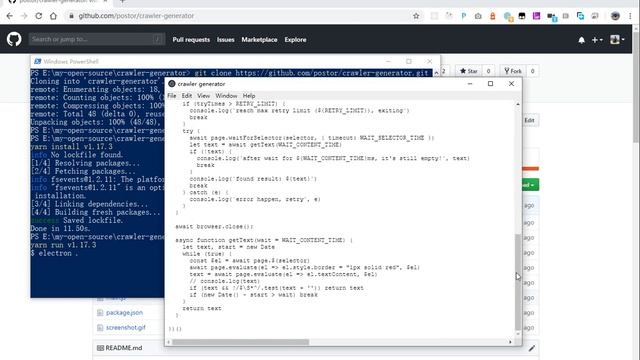Click the vertical scrollbar thumb in crawler generator

[x=518, y=282]
